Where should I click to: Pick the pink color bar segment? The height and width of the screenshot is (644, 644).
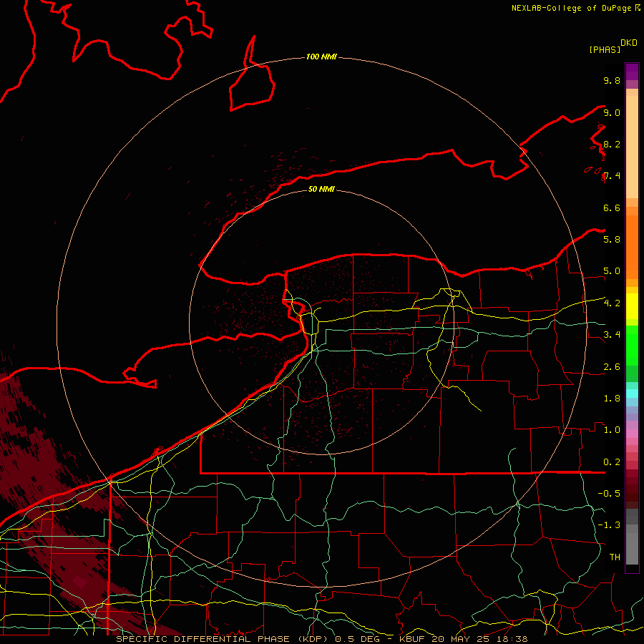coord(632,434)
